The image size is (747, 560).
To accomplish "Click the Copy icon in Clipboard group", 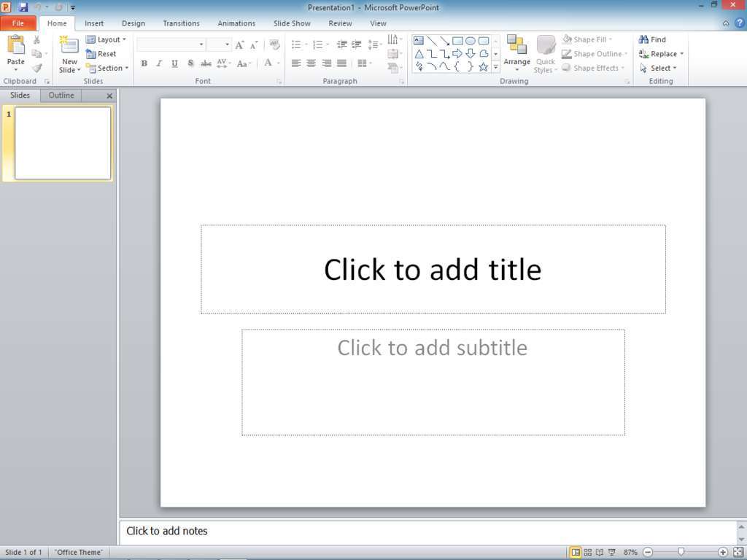I will [36, 54].
